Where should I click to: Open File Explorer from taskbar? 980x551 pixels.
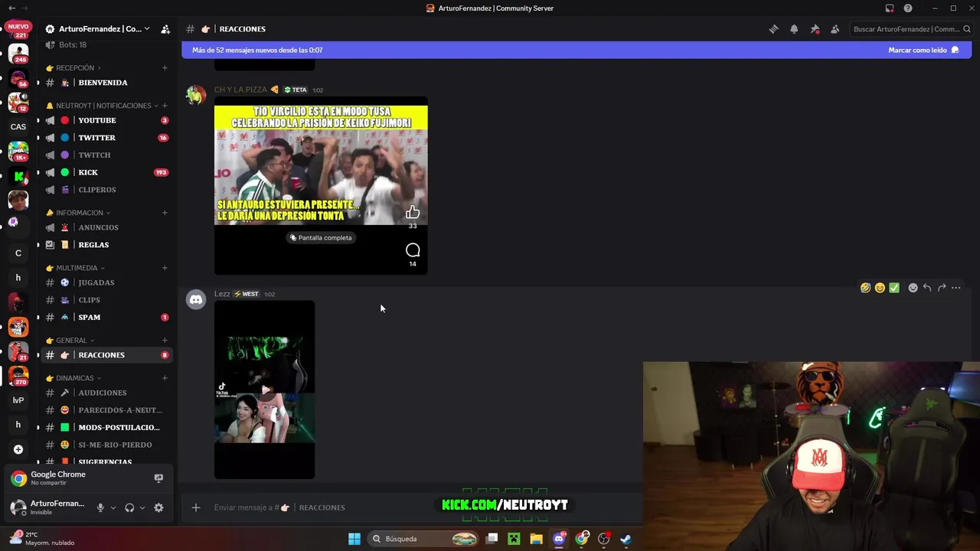[x=536, y=539]
